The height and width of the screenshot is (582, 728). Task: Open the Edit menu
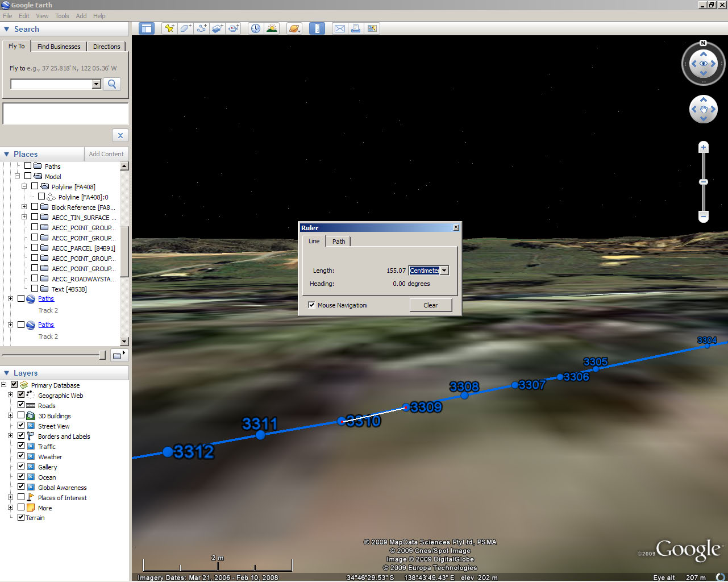(24, 16)
